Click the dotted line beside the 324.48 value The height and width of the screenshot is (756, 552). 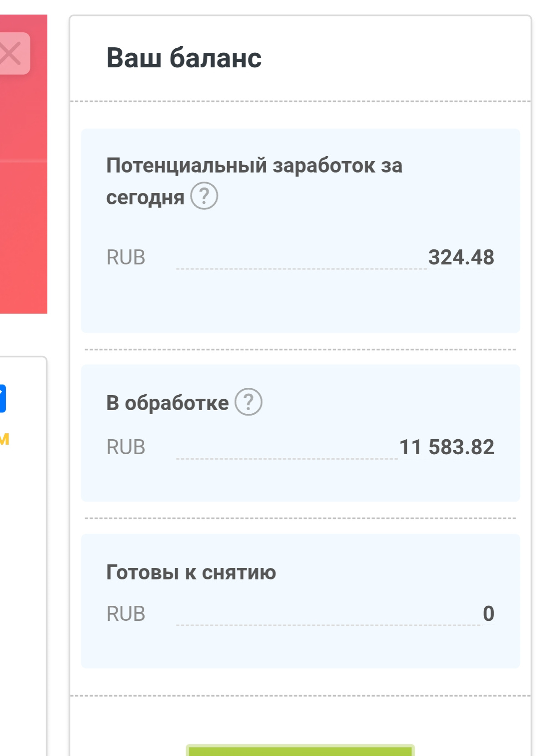[300, 269]
